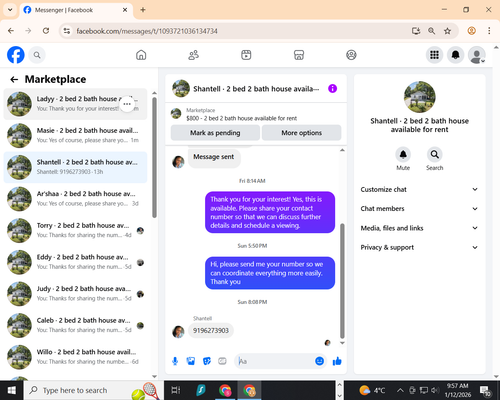500x400 pixels.
Task: Open bookmark star in address bar
Action: click(x=447, y=31)
